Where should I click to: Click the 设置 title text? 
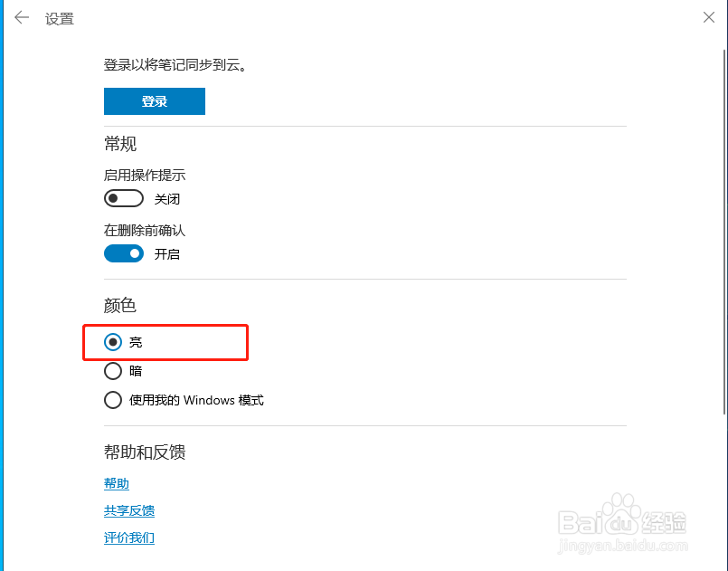click(x=60, y=18)
